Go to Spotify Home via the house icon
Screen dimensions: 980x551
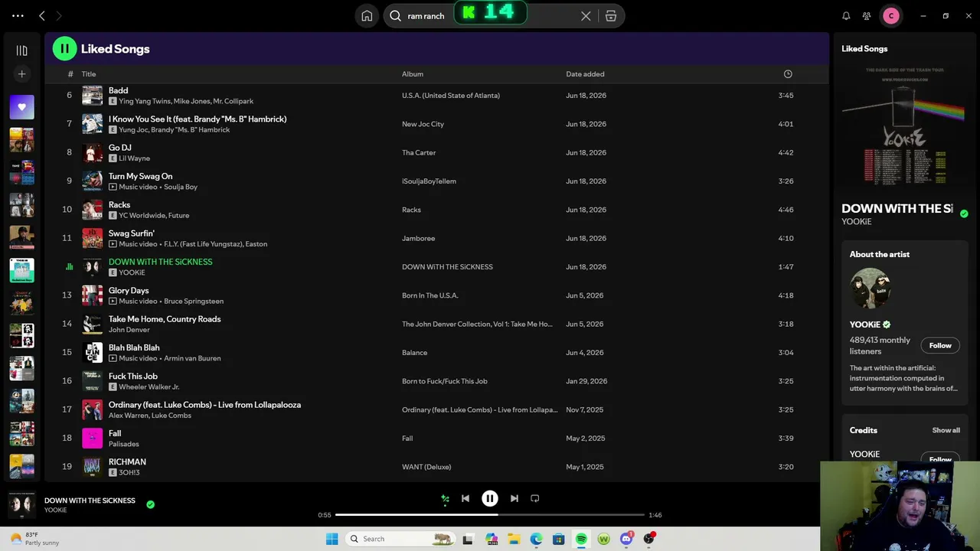pyautogui.click(x=367, y=16)
